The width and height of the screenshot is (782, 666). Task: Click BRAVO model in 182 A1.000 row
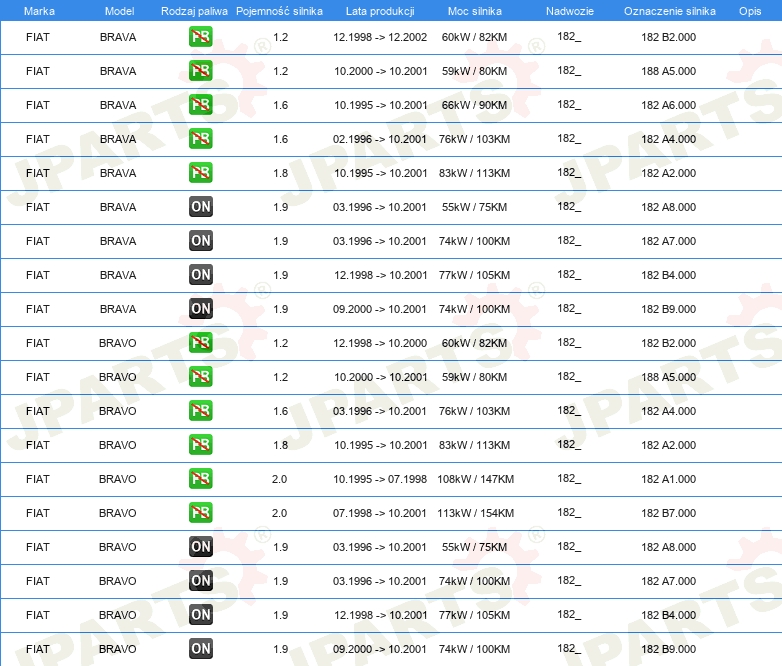(x=117, y=479)
